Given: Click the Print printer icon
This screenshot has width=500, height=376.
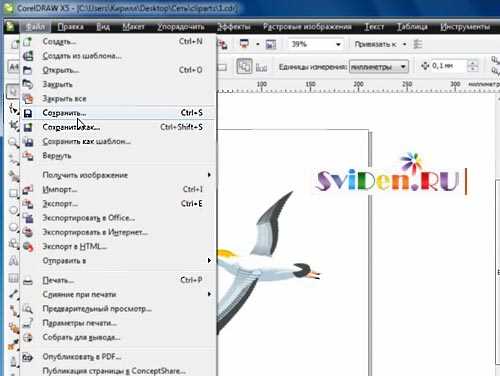Looking at the screenshot, I should (x=28, y=280).
